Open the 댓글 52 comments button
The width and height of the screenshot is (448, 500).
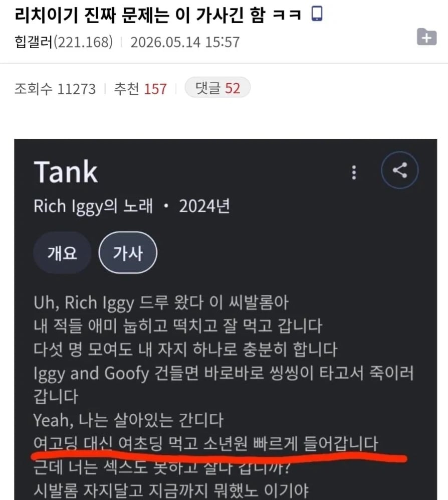tap(217, 88)
